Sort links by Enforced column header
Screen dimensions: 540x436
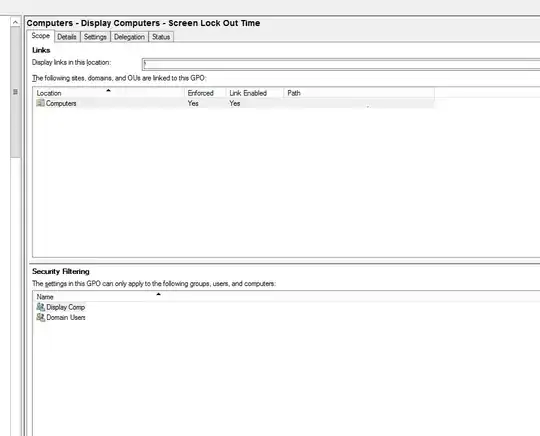click(x=205, y=93)
